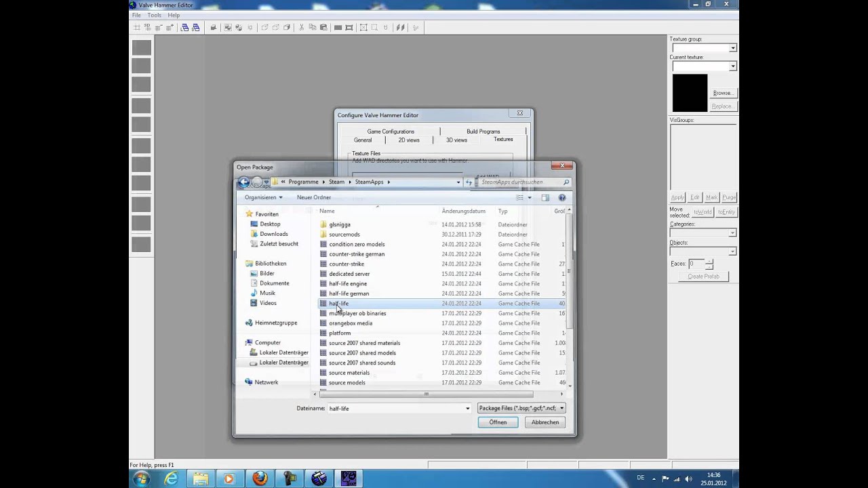Click the Group selection toolbar icon
Image resolution: width=868 pixels, height=488 pixels.
228,28
